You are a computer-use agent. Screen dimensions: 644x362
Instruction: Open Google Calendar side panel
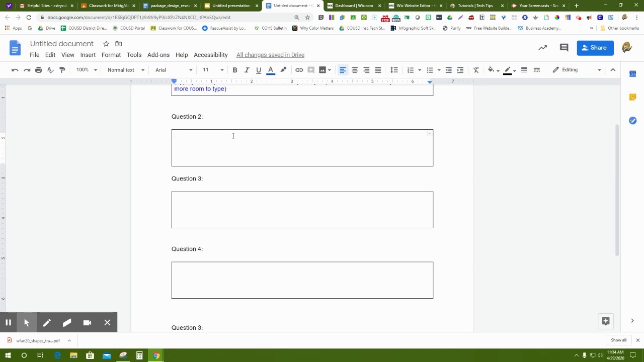point(632,73)
